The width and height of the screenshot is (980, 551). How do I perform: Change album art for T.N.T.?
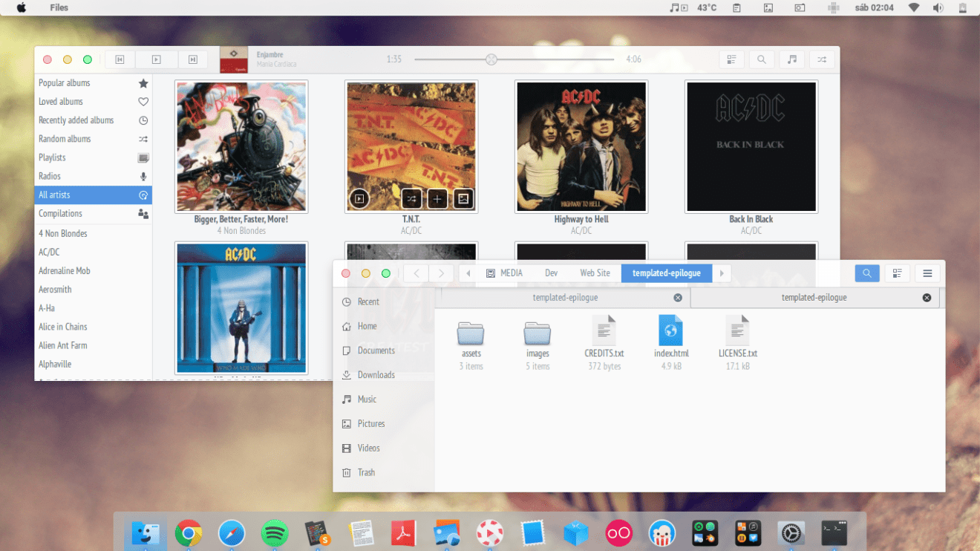pos(463,198)
